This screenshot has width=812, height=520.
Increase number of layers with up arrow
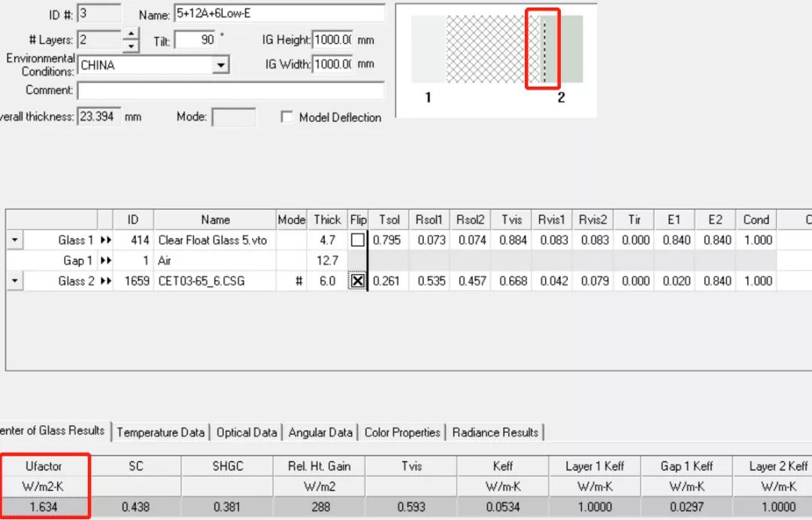click(x=132, y=35)
